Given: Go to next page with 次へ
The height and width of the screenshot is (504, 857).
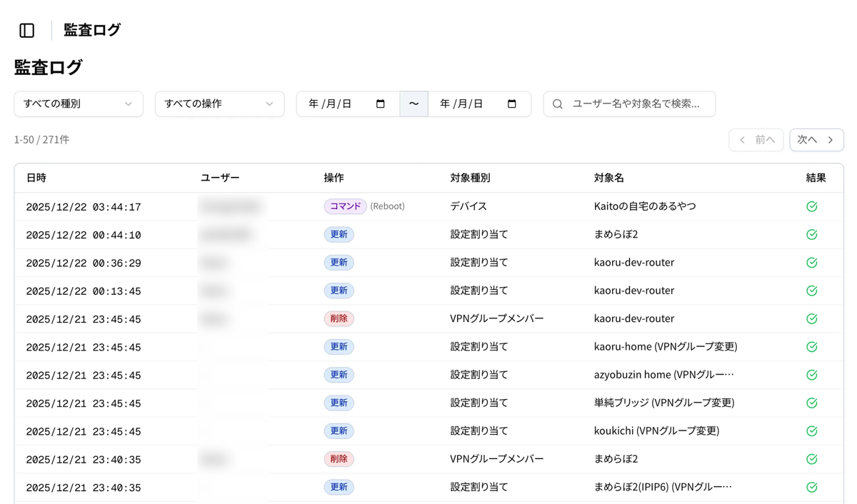Looking at the screenshot, I should click(x=816, y=140).
